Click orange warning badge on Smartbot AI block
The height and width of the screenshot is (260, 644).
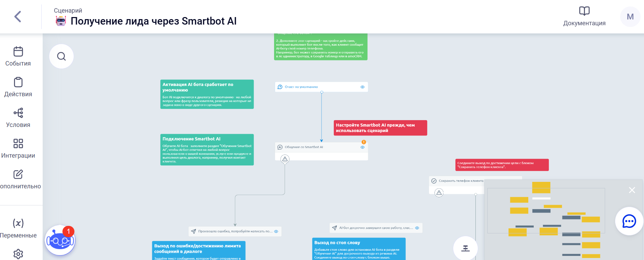point(364,142)
